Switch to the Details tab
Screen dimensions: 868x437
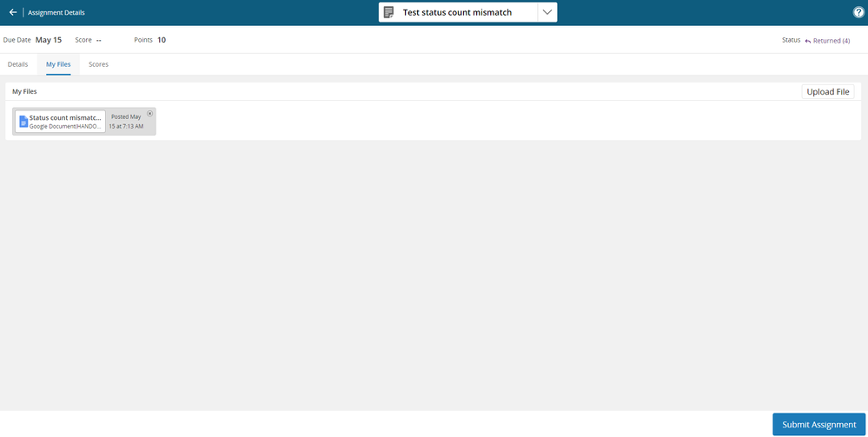tap(17, 64)
